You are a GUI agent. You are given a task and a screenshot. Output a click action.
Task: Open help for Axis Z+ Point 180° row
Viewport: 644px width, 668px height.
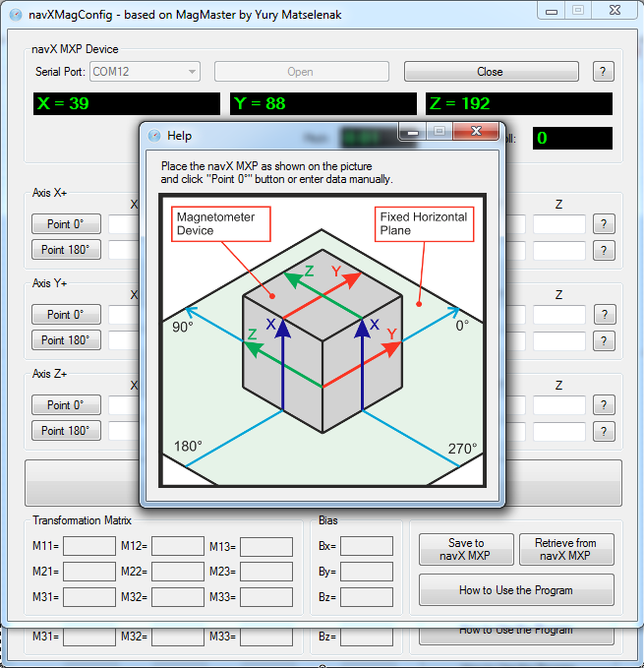point(604,432)
